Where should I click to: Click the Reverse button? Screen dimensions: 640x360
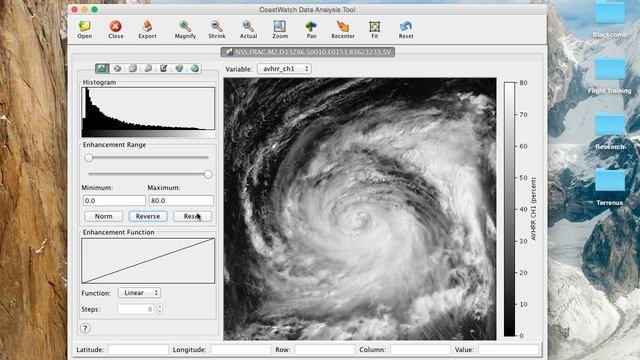pos(148,216)
